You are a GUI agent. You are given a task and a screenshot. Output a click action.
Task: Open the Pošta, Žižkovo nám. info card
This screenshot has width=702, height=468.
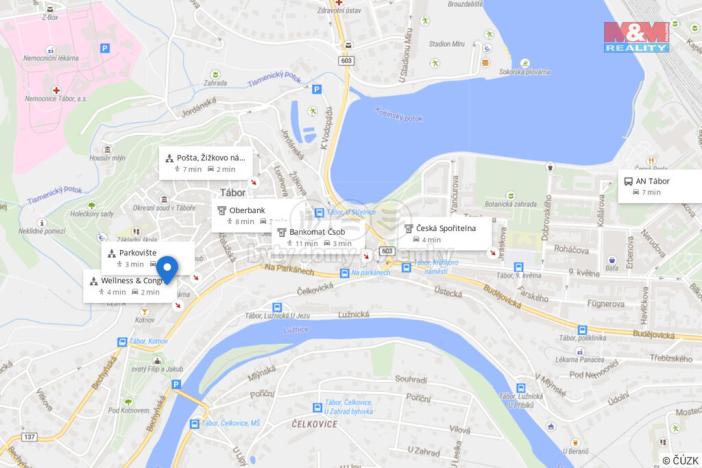point(205,163)
